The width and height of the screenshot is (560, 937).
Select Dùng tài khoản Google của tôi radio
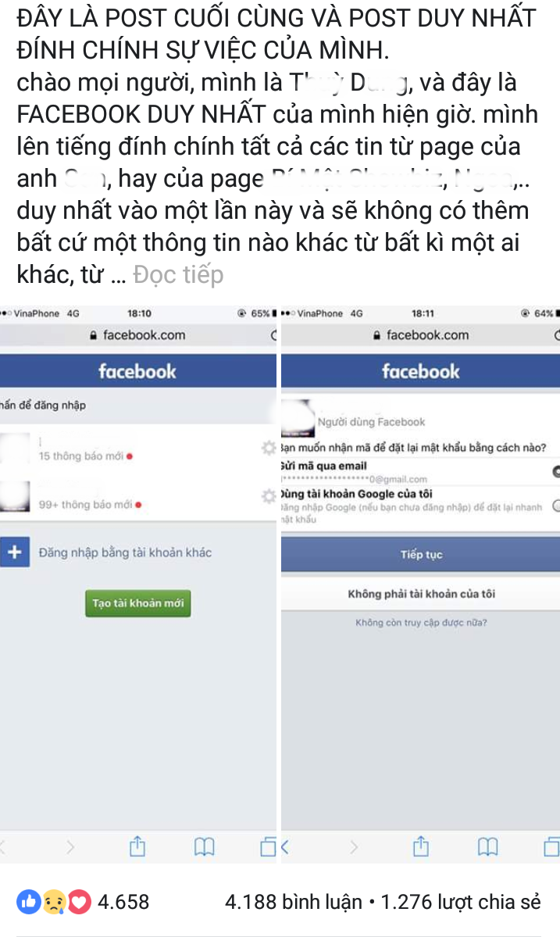[x=556, y=506]
